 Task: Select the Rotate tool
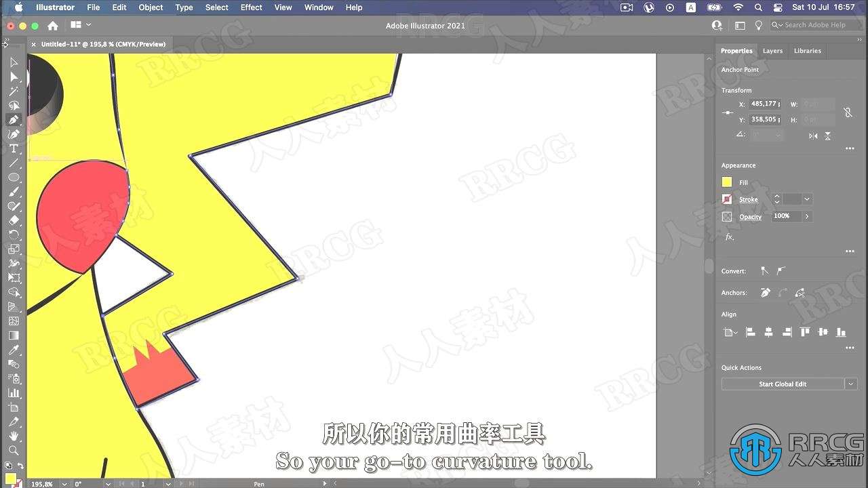(x=14, y=235)
